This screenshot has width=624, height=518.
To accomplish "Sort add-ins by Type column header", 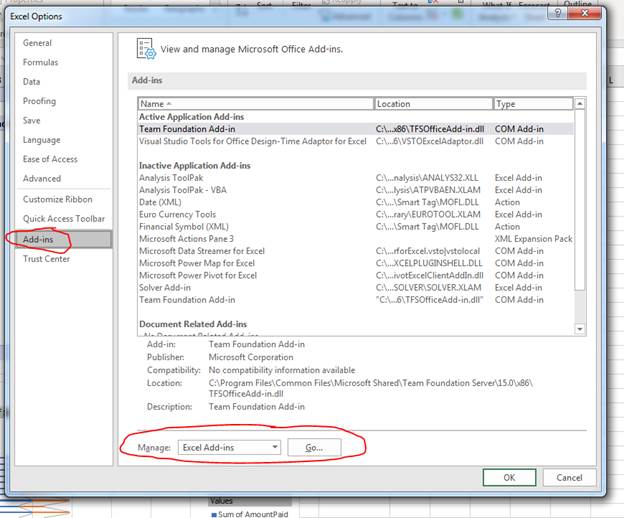I will (x=533, y=104).
